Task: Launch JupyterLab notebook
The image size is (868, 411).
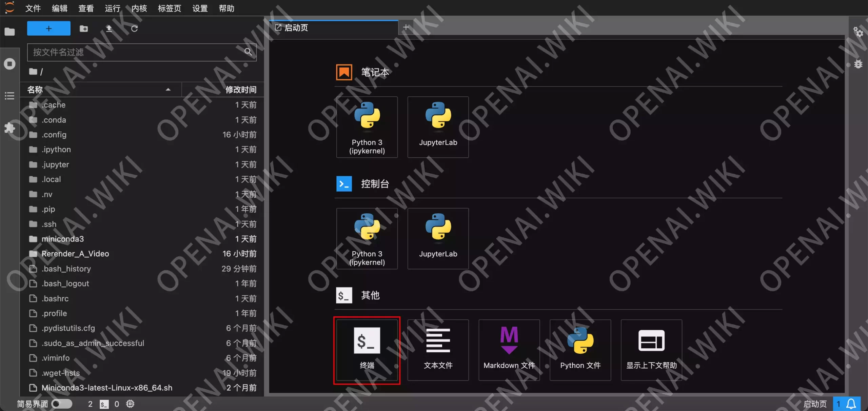Action: [438, 126]
